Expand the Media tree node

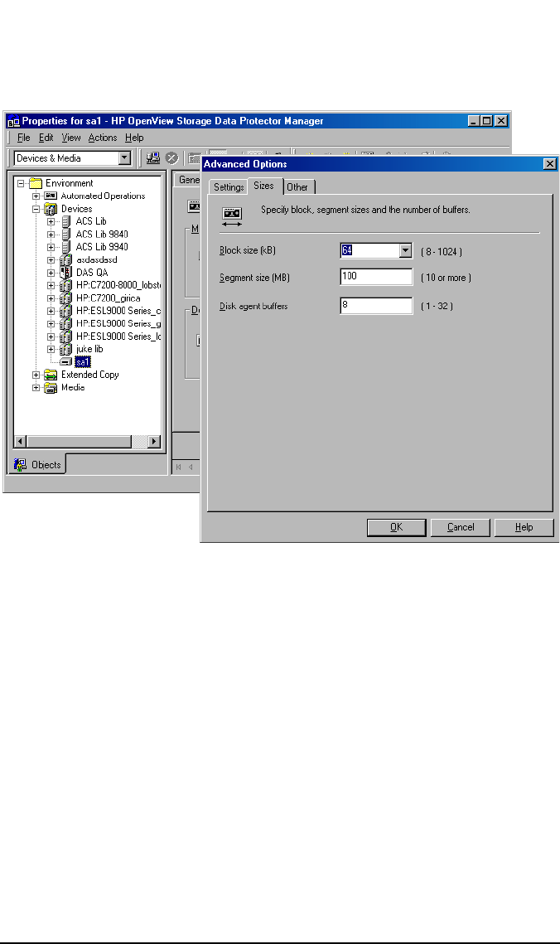coord(36,388)
